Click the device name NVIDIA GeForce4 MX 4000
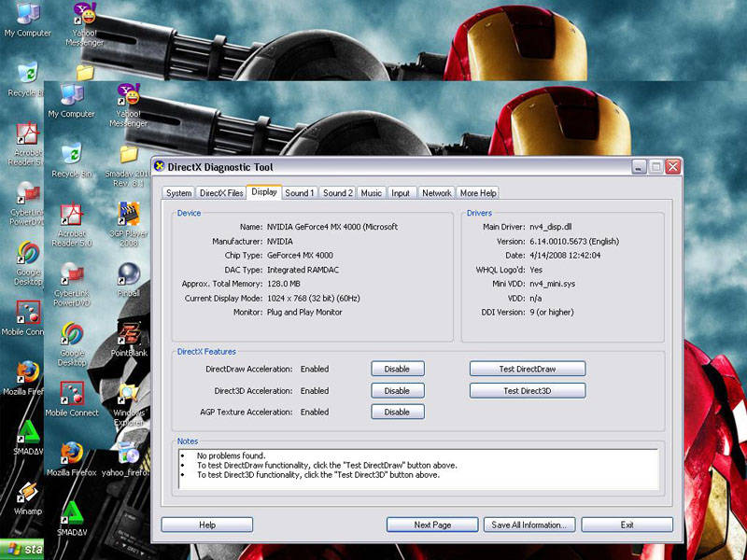 pos(332,227)
